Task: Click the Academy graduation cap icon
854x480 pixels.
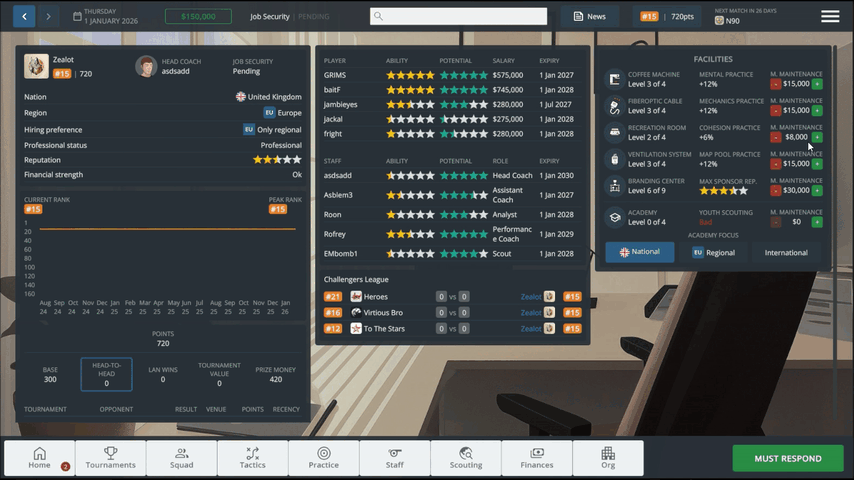Action: (614, 216)
